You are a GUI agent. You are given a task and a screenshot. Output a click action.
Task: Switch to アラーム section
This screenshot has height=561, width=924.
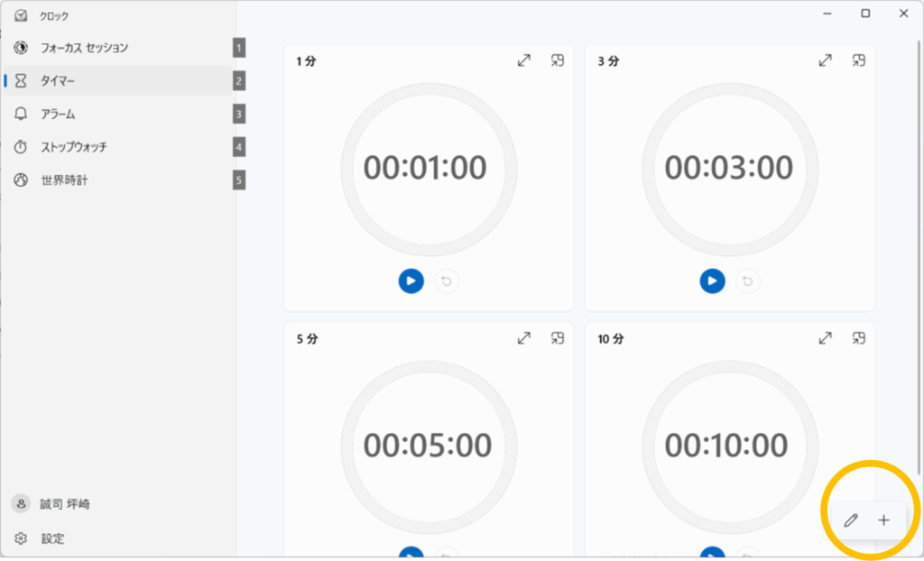pos(58,115)
